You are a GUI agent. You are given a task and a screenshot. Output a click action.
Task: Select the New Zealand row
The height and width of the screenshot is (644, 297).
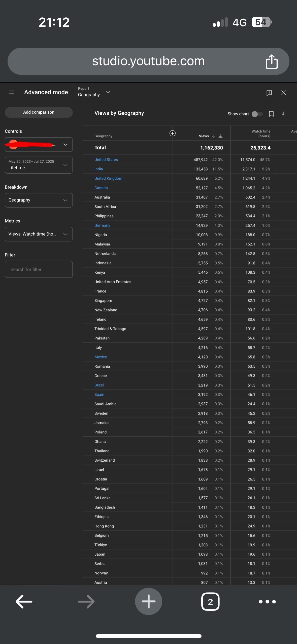coord(189,310)
